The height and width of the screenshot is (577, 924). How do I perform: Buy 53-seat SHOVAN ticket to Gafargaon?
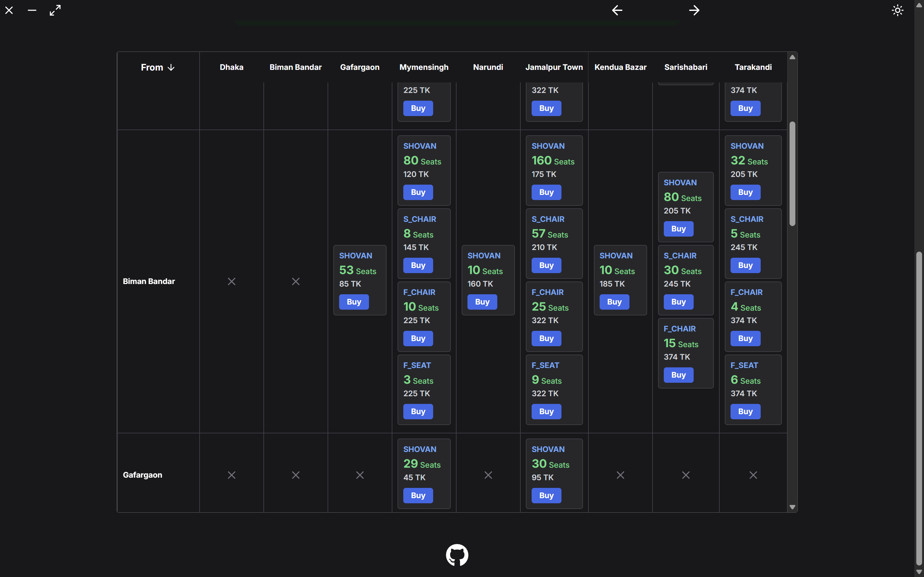354,302
